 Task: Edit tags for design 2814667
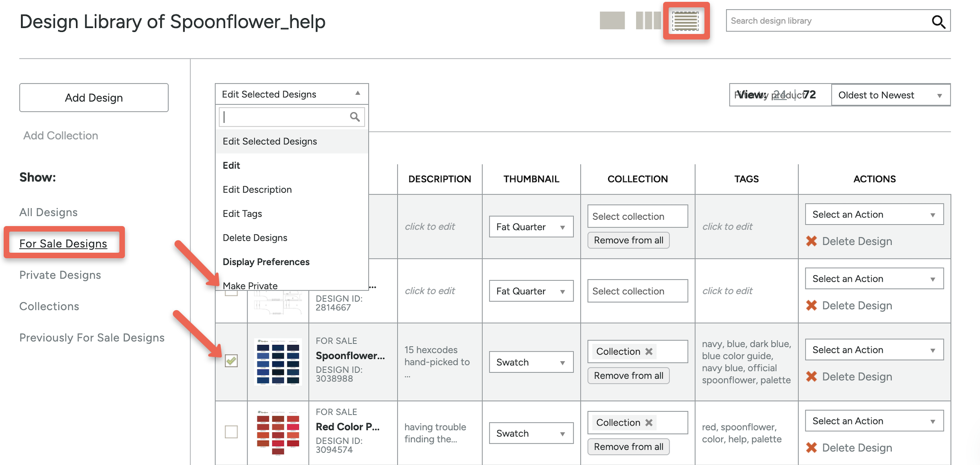tap(727, 291)
